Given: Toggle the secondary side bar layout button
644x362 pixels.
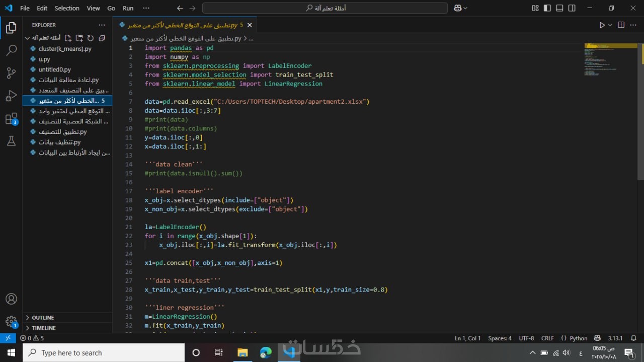Looking at the screenshot, I should point(572,8).
